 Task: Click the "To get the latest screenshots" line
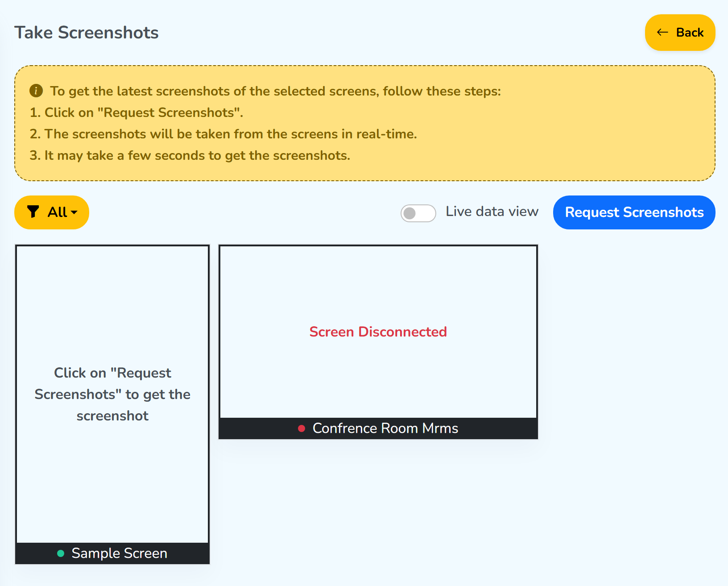pos(275,91)
